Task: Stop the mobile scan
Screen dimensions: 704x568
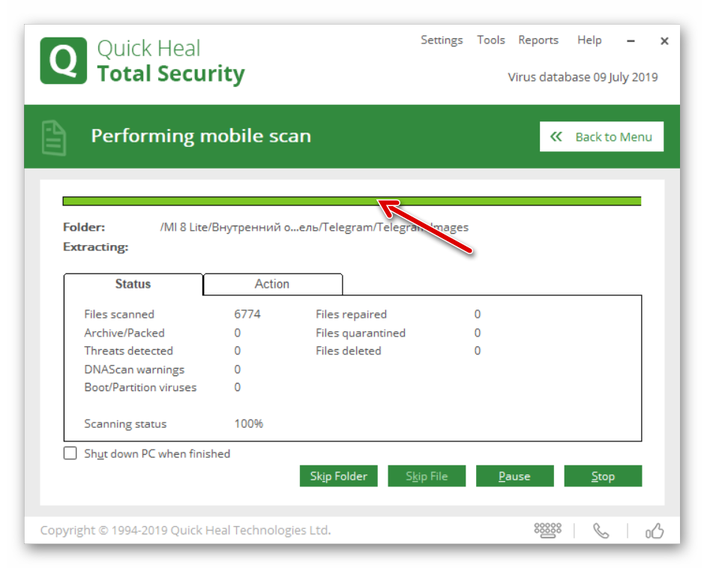Action: (x=603, y=476)
